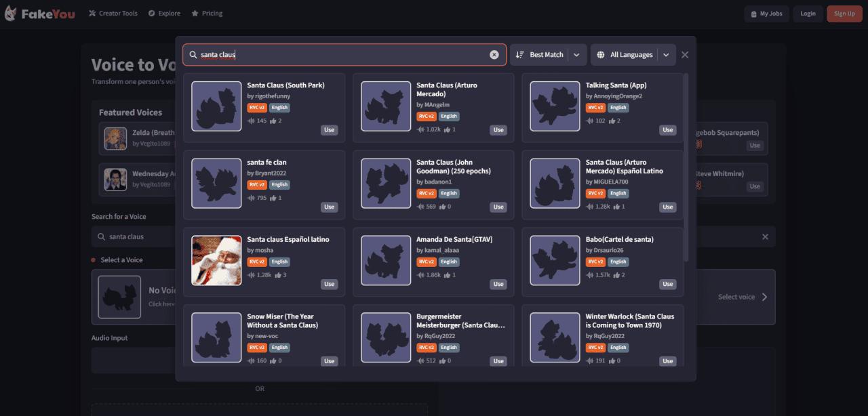
Task: Click usage waveform icon on Talking Santa card
Action: click(x=590, y=121)
